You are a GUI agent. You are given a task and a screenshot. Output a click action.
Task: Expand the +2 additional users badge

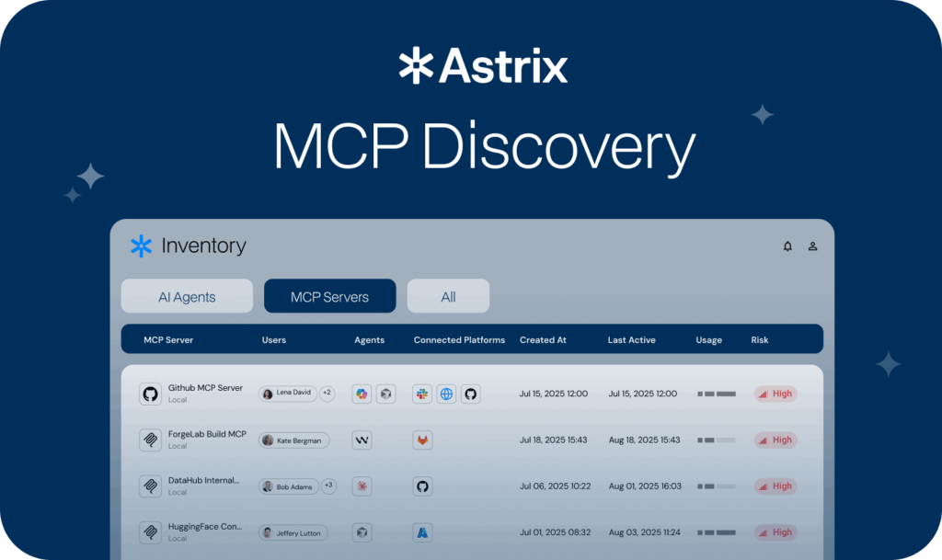pos(327,394)
